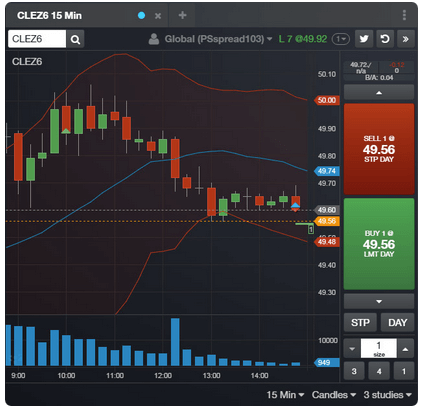This screenshot has height=410, width=423.
Task: Click the 10000 volume axis label
Action: click(328, 341)
